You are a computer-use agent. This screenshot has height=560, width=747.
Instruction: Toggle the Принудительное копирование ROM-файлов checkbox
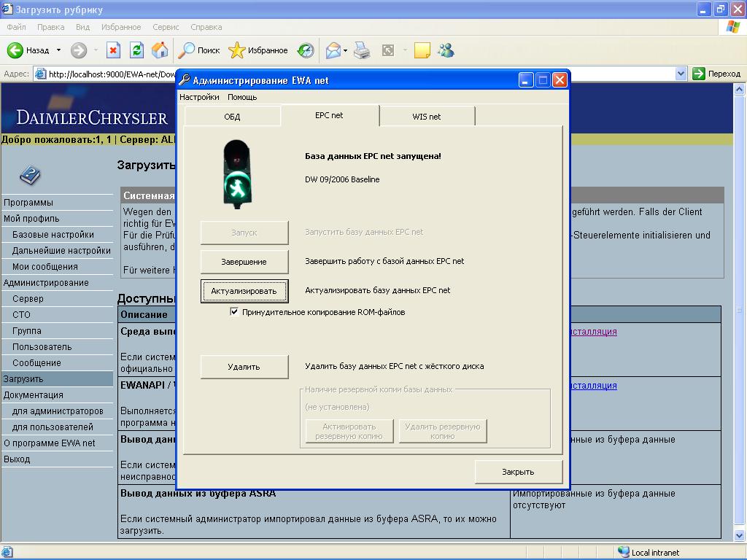pos(234,312)
